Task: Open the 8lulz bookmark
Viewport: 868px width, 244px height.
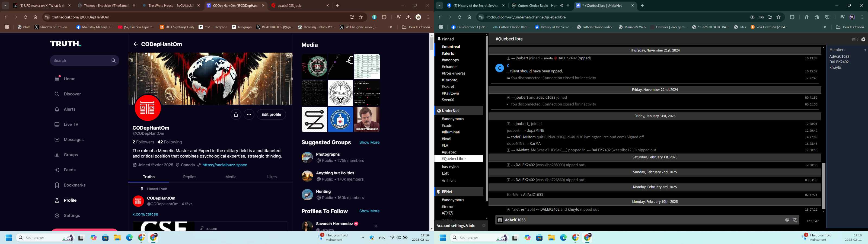Action: point(24,27)
